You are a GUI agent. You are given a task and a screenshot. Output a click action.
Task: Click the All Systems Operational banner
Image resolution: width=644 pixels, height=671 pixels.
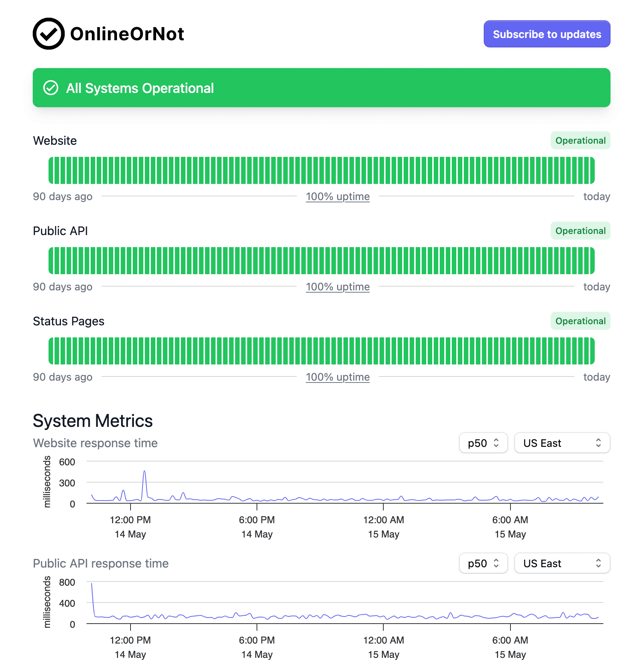(x=322, y=88)
